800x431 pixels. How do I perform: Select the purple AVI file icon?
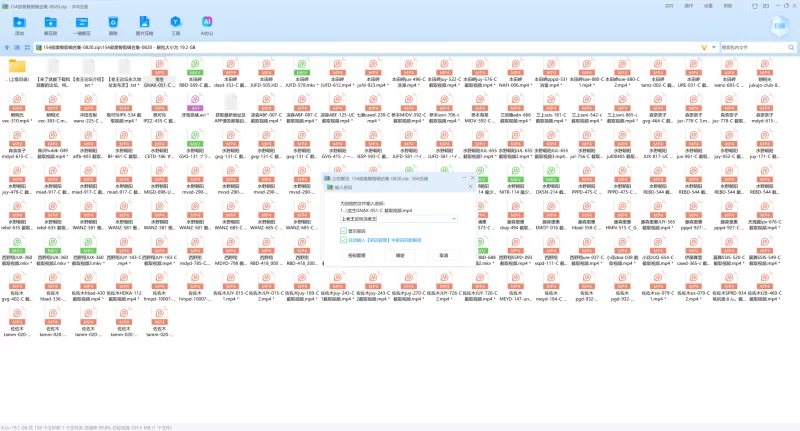tap(195, 102)
